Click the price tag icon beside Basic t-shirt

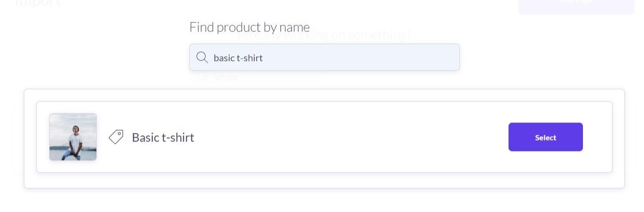pos(116,137)
